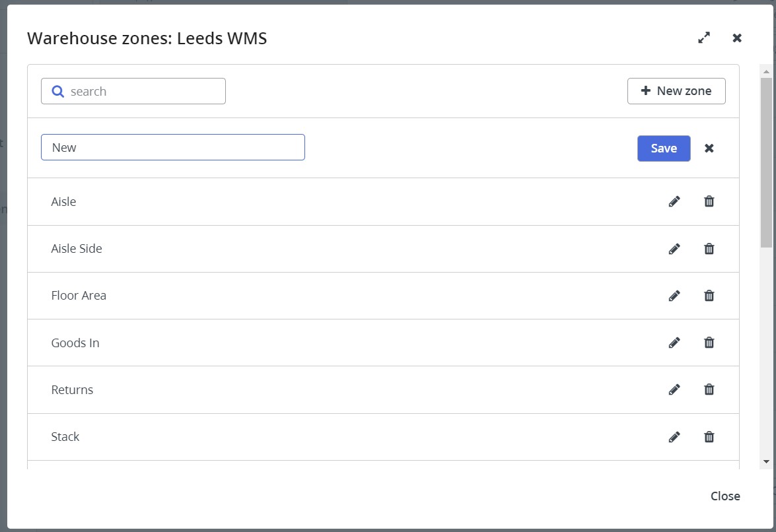Viewport: 776px width, 532px height.
Task: Expand the dialog to fullscreen
Action: [704, 38]
